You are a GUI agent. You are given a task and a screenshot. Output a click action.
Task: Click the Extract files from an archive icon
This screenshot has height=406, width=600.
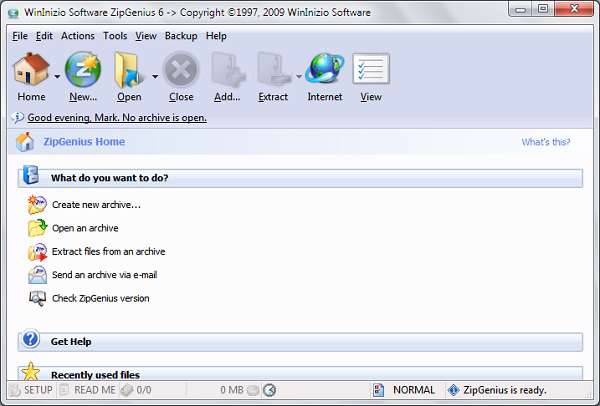click(38, 252)
